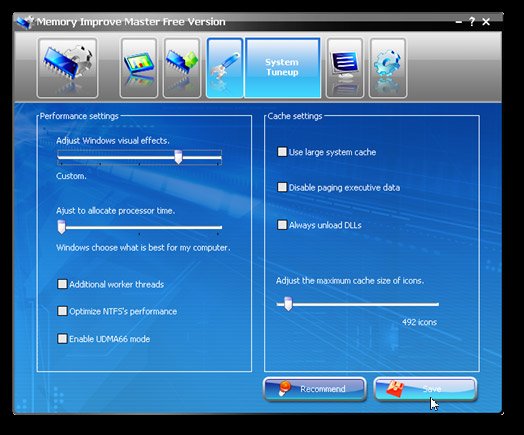The image size is (524, 435).
Task: Click the '492 icons' value text
Action: 419,322
